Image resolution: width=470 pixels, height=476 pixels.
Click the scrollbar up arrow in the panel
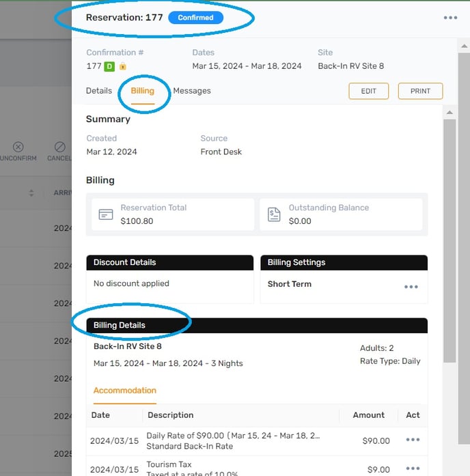[449, 112]
